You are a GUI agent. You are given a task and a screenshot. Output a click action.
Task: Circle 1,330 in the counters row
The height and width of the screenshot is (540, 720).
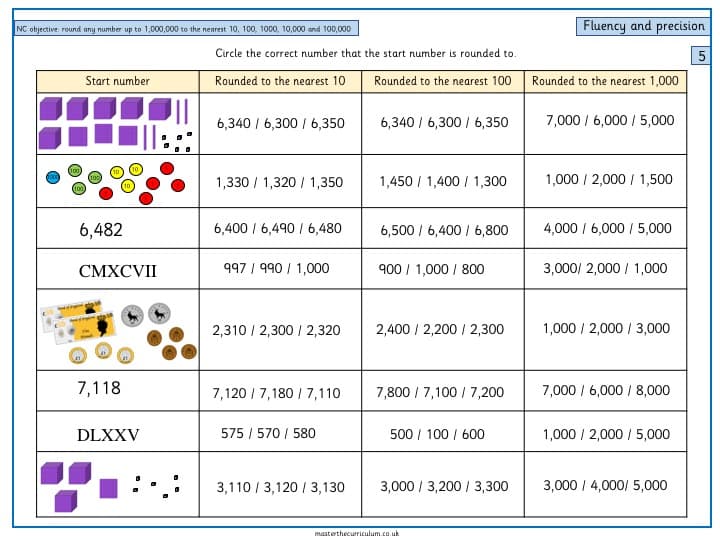coord(232,182)
